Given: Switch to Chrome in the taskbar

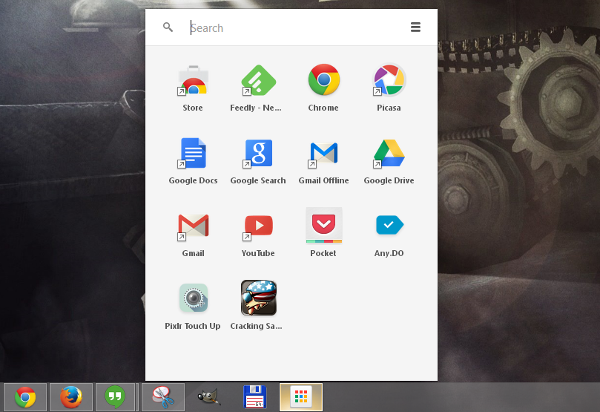Looking at the screenshot, I should coord(25,397).
